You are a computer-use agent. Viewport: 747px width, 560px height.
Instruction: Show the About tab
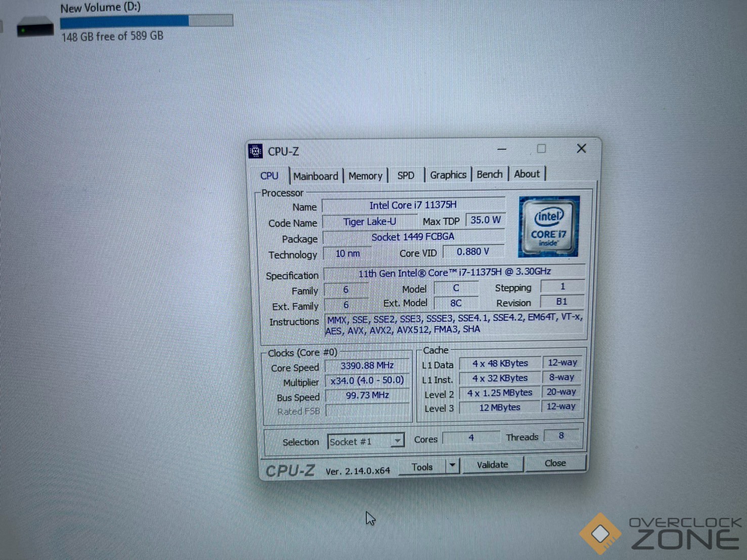pos(526,174)
